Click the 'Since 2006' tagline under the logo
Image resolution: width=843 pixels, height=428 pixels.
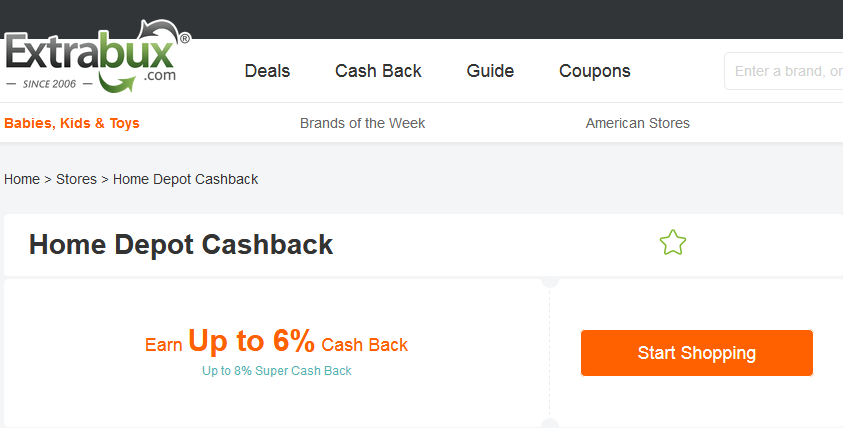click(x=49, y=84)
